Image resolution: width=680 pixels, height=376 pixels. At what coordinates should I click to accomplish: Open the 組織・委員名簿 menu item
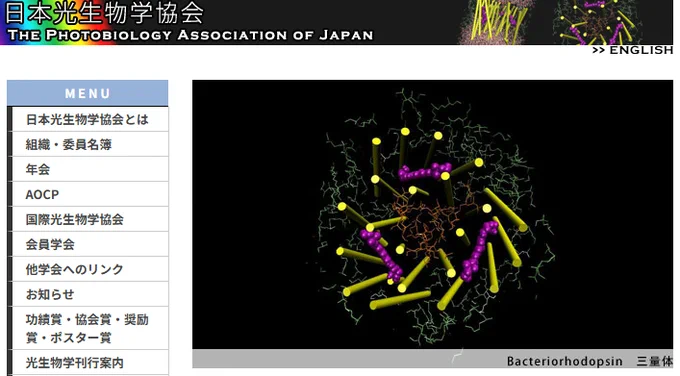[90, 144]
